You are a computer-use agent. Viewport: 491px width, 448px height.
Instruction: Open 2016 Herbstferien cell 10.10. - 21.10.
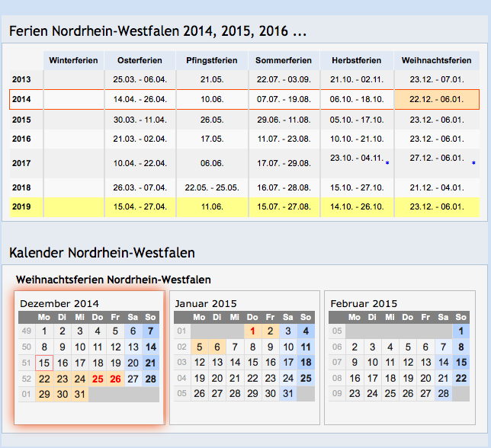click(x=357, y=139)
